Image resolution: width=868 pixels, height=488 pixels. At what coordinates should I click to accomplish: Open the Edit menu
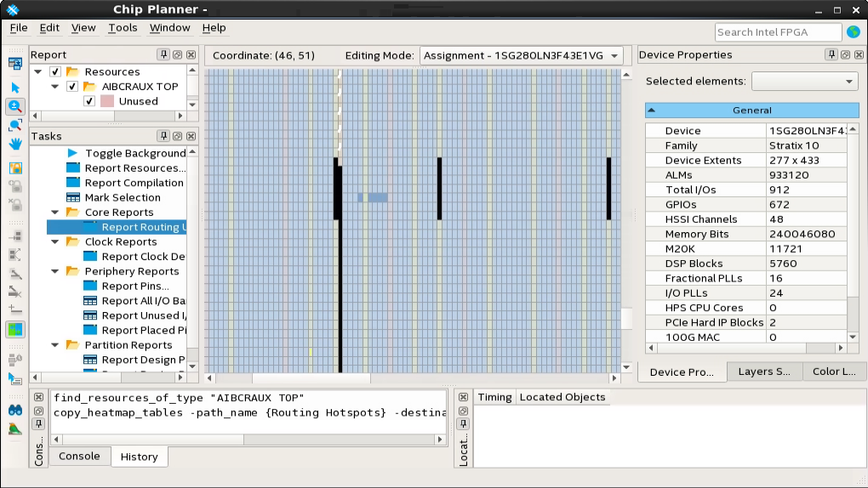pos(49,28)
